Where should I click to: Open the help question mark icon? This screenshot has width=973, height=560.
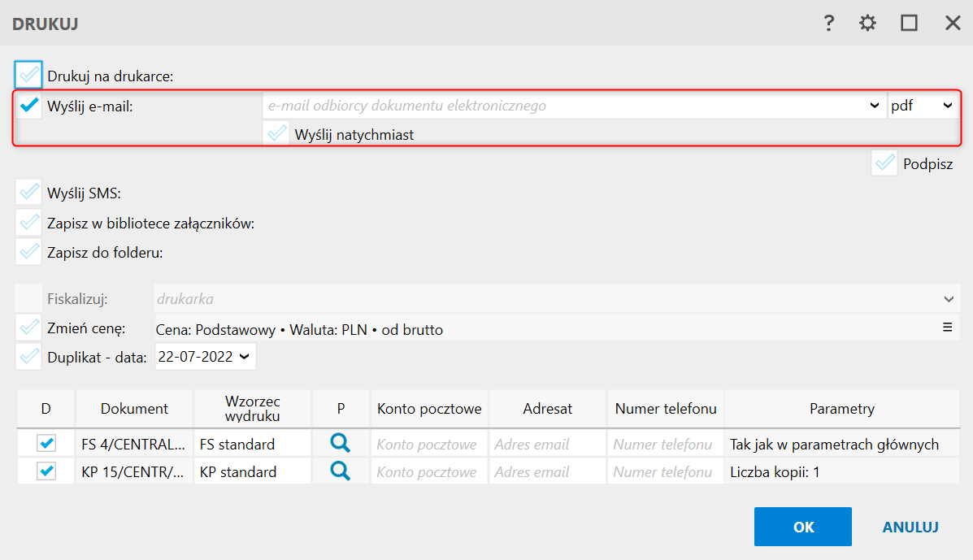[x=829, y=24]
